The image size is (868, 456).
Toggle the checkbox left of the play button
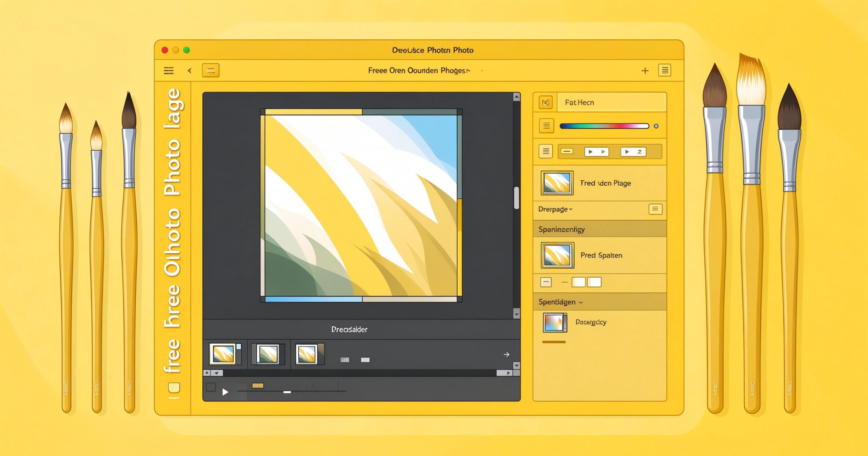click(x=211, y=387)
